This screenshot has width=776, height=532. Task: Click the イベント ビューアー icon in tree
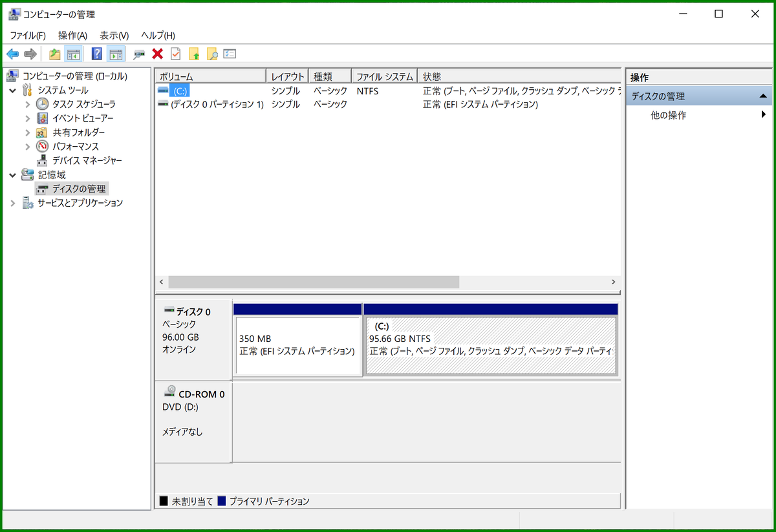click(x=42, y=118)
